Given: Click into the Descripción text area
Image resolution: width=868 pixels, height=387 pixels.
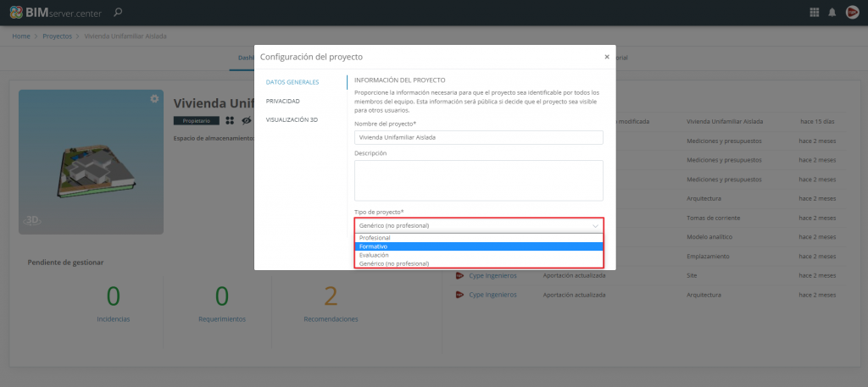Looking at the screenshot, I should pos(478,180).
